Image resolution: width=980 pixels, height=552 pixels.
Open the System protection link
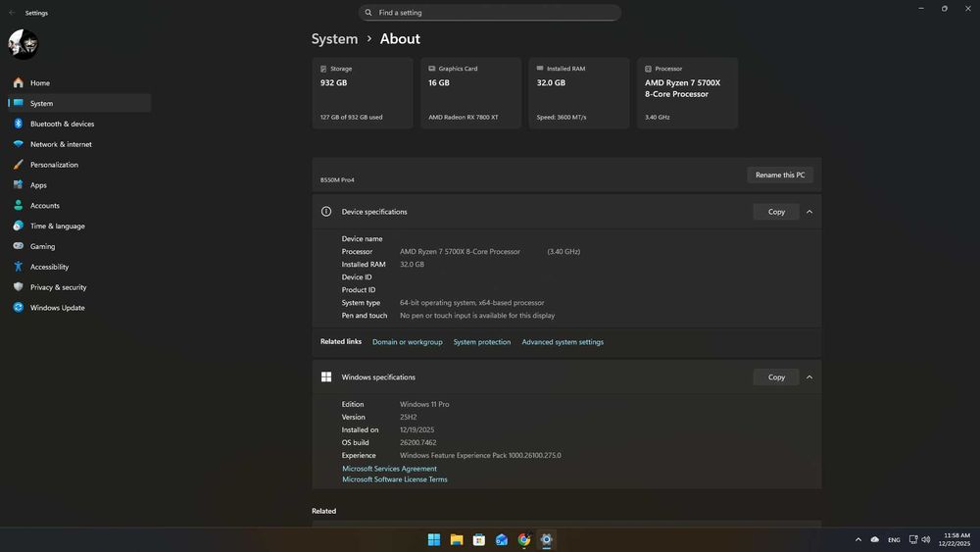point(482,342)
